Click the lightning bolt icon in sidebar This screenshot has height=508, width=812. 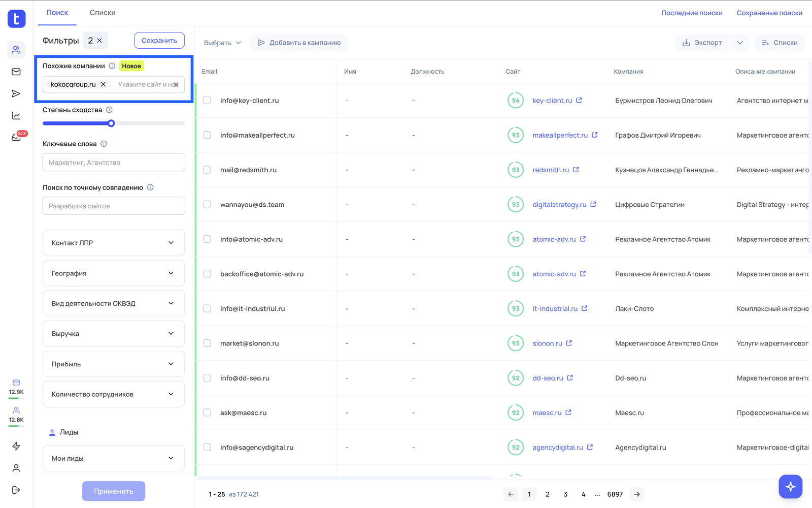click(x=16, y=446)
